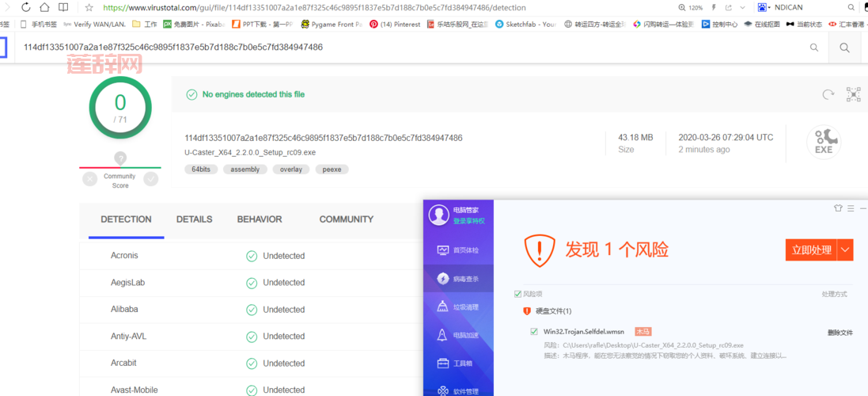Open the Sketchfab bookmark
Screen dimensions: 868x396
526,25
